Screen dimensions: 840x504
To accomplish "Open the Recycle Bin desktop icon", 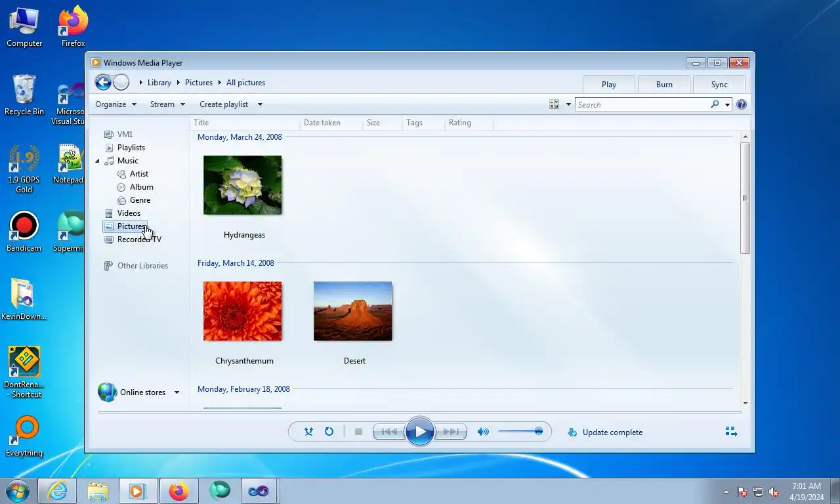I will point(24,95).
